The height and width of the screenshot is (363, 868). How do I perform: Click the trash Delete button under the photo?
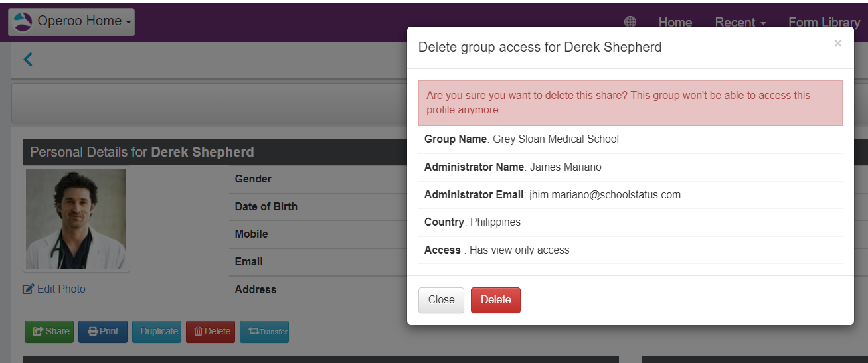pos(210,331)
